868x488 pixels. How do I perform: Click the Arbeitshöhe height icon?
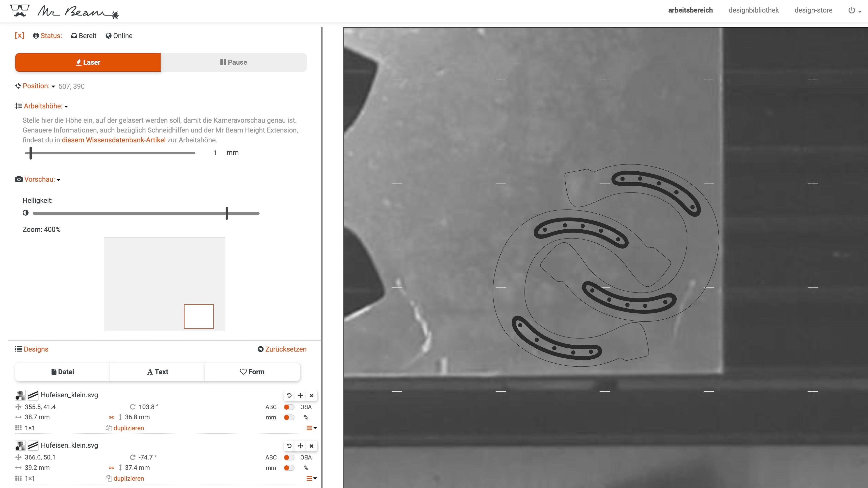pyautogui.click(x=18, y=105)
